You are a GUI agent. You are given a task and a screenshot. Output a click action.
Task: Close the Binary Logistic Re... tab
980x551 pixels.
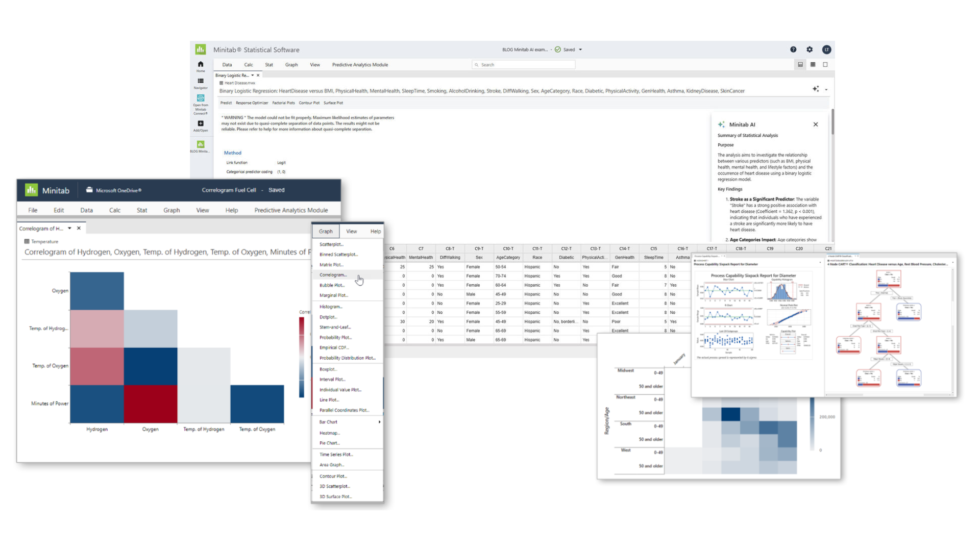[x=258, y=76]
